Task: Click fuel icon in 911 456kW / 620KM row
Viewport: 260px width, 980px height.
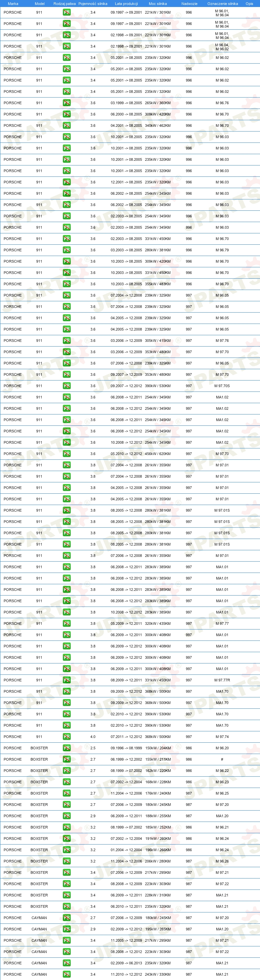Action: pyautogui.click(x=66, y=453)
